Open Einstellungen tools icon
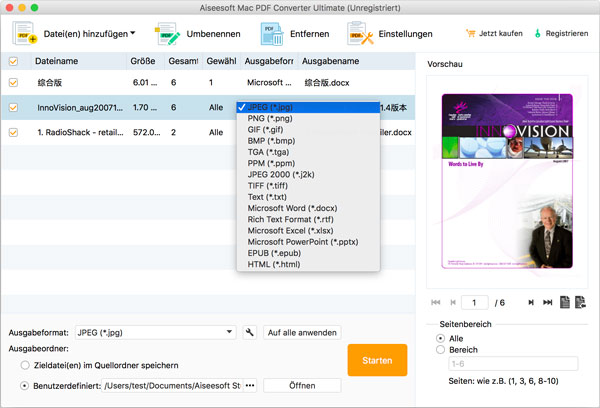600x408 pixels. coord(360,34)
